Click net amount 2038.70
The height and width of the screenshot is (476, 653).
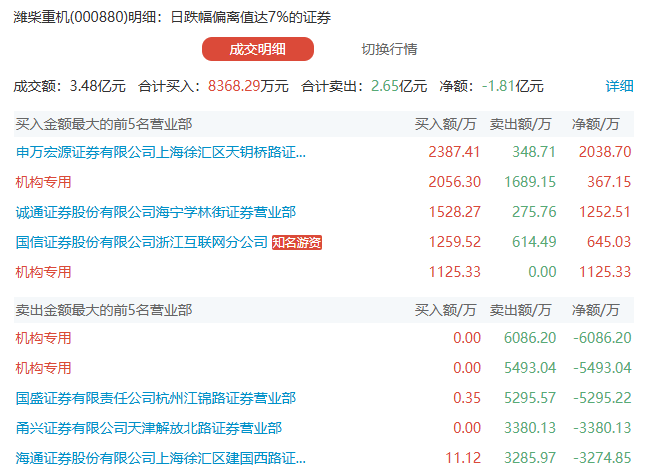pos(605,152)
